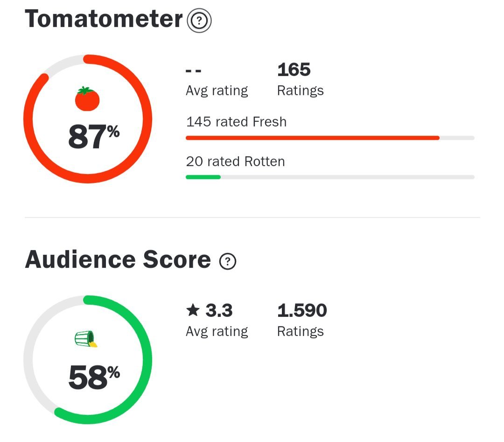The height and width of the screenshot is (442, 504).
Task: Click the "20 rated Rotten" label
Action: click(235, 161)
